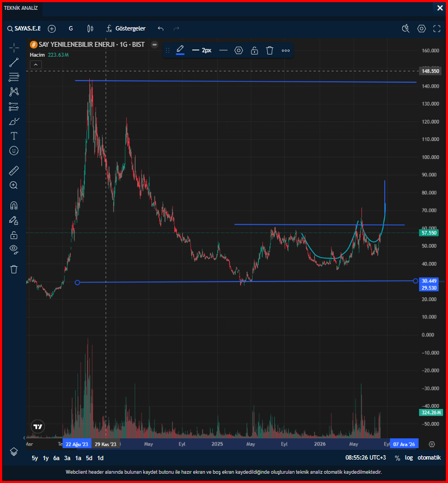
Task: Click the TradingView logo on chart
Action: (38, 426)
